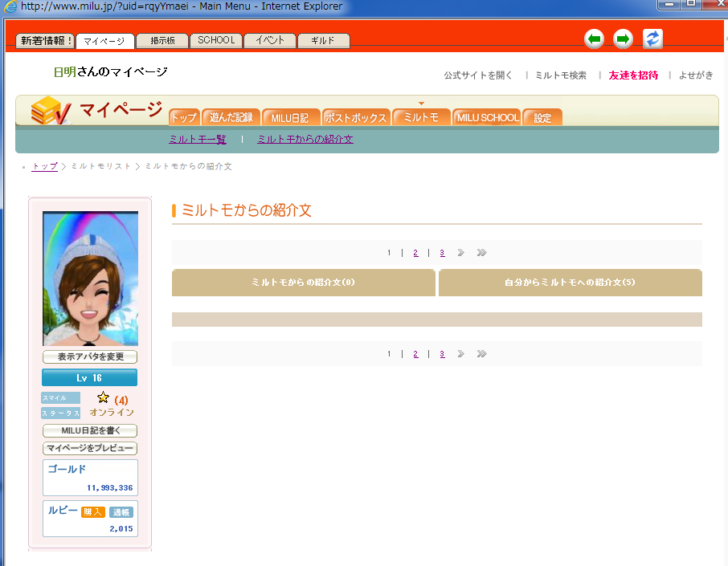728x566 pixels.
Task: Select the MILU日記 navigation tab
Action: pos(291,118)
